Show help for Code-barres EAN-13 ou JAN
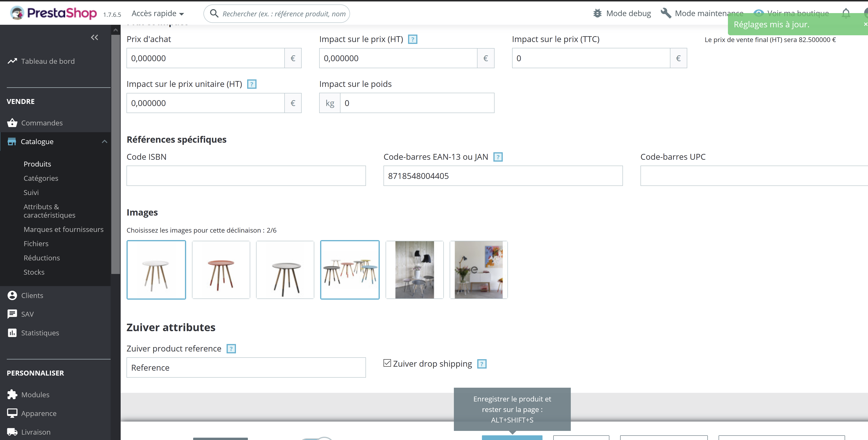Viewport: 868px width, 440px height. 498,156
